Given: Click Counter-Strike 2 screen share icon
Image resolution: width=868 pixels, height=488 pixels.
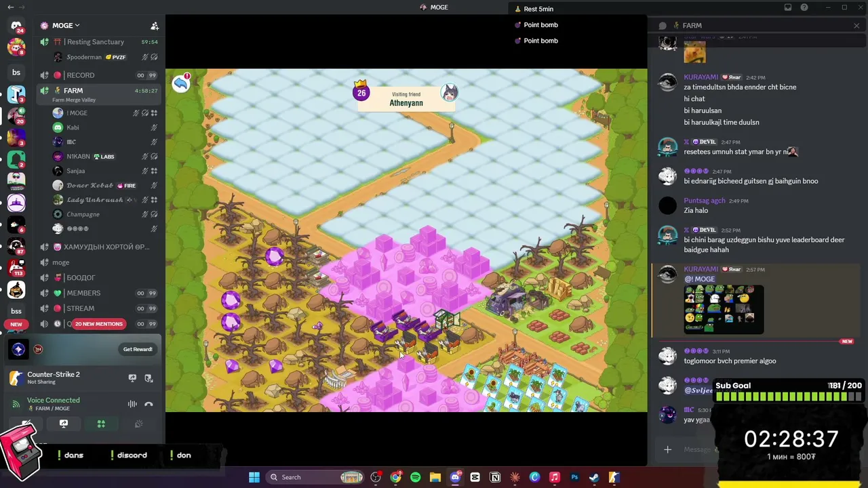Looking at the screenshot, I should (132, 378).
